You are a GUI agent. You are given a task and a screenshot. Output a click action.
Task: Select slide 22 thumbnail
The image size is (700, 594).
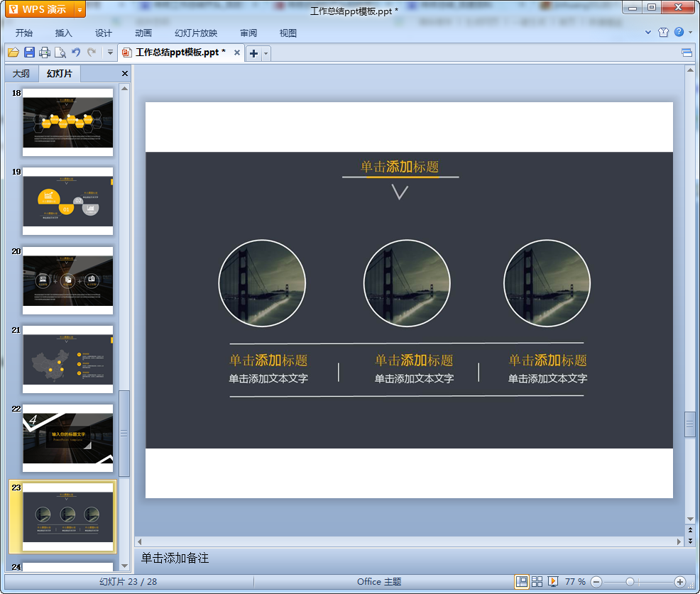click(x=68, y=439)
